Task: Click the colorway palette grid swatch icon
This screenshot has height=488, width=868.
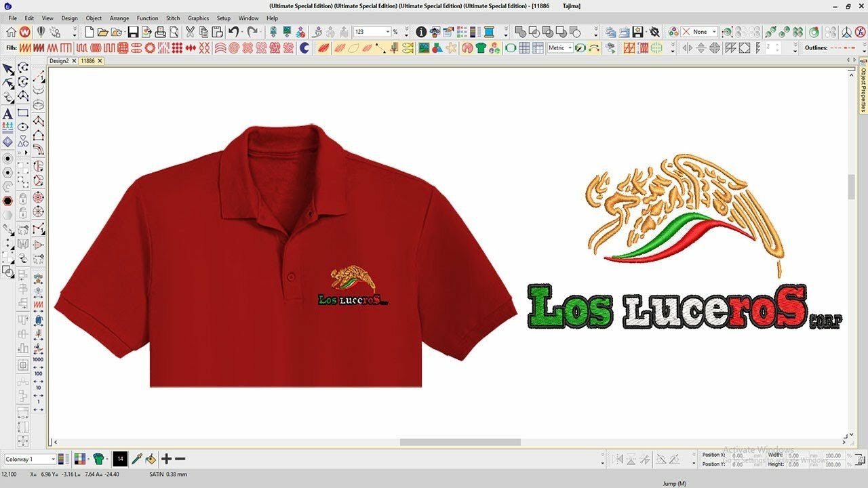Action: pos(80,459)
